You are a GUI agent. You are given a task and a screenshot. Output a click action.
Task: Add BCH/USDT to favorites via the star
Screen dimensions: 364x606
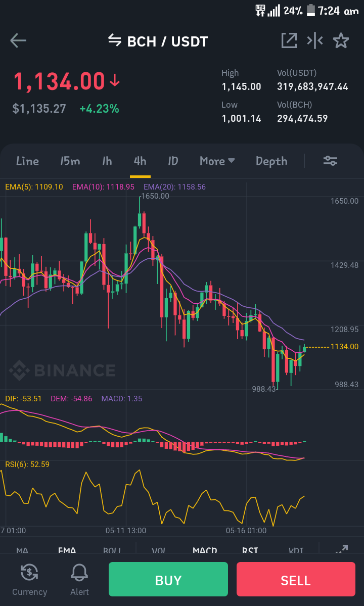(341, 40)
